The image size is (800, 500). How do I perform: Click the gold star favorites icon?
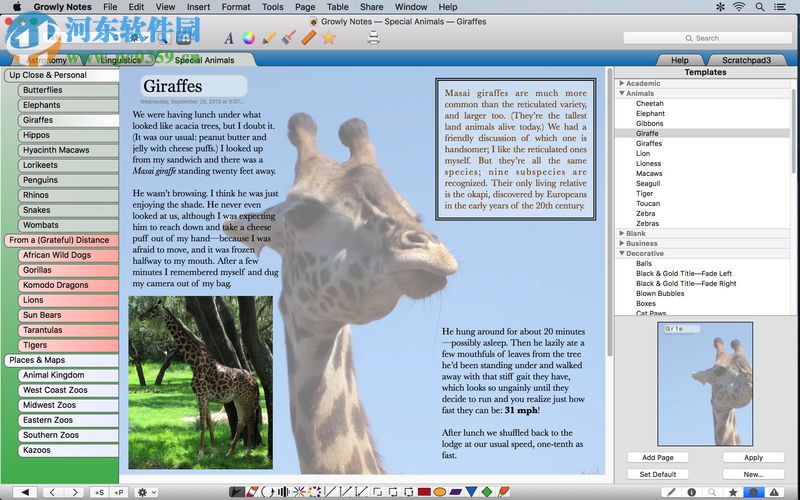coord(329,38)
